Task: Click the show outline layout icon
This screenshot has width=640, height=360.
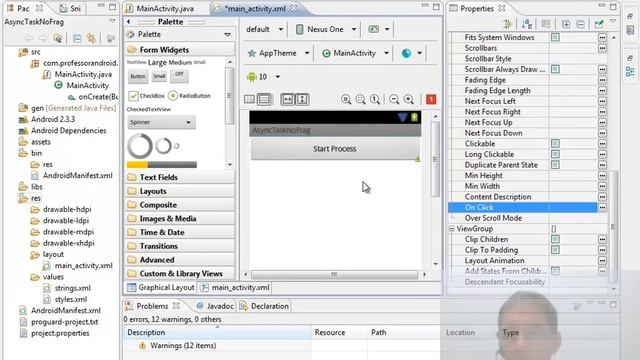Action: [x=264, y=99]
